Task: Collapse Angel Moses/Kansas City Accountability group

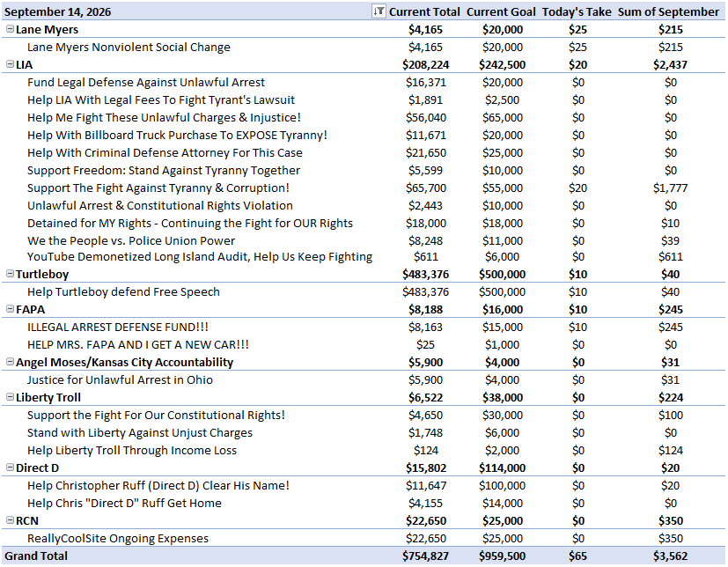Action: click(10, 362)
